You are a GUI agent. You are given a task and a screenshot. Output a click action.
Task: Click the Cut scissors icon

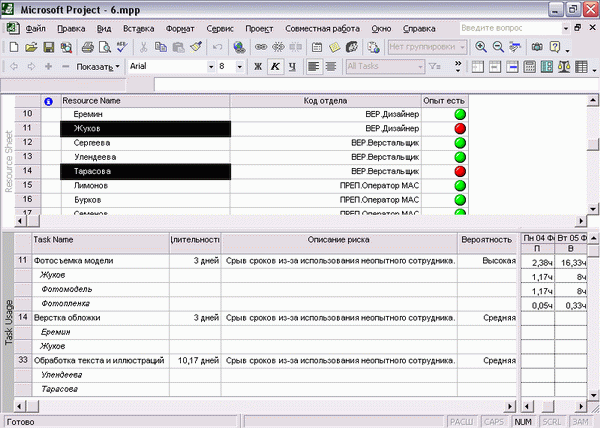pos(143,47)
